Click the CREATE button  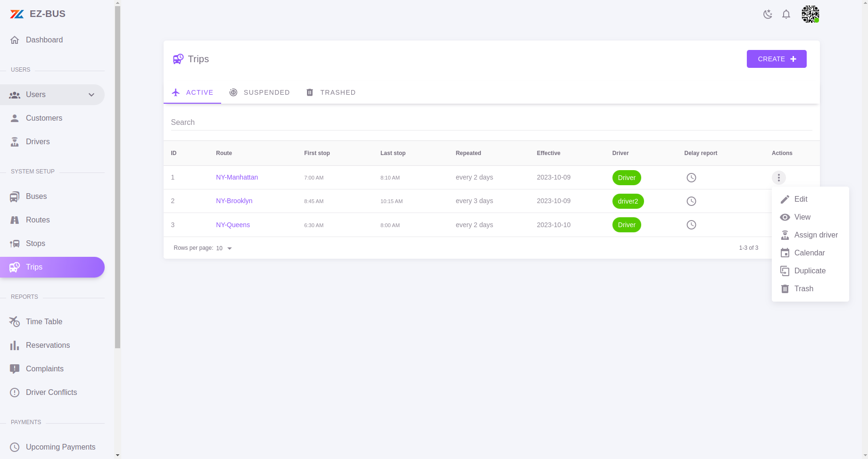coord(776,59)
